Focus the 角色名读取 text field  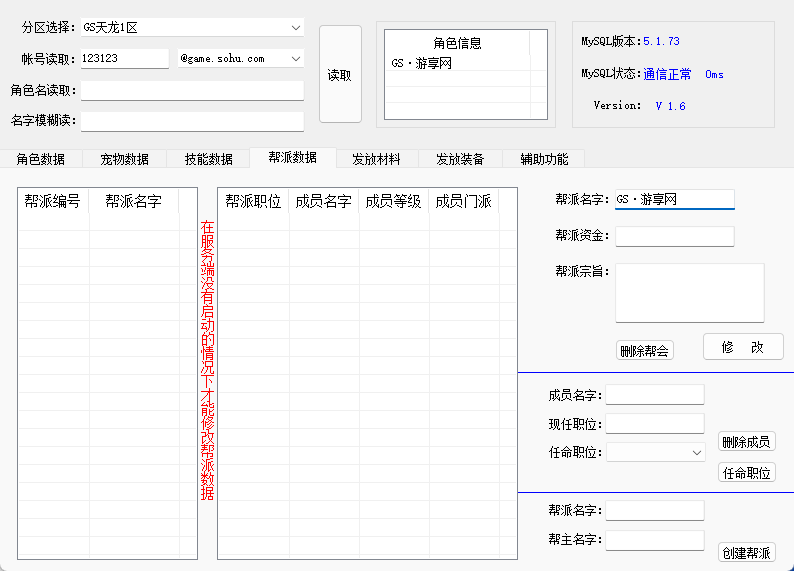(192, 91)
